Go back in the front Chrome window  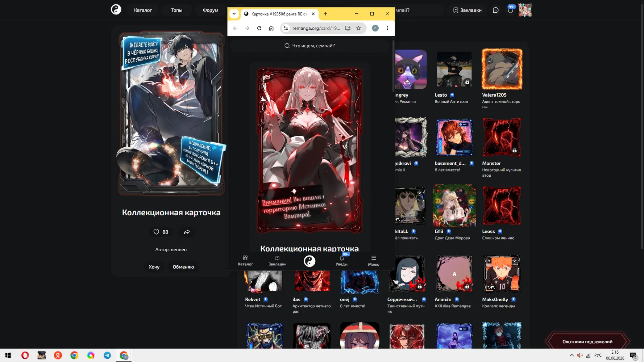pyautogui.click(x=235, y=28)
